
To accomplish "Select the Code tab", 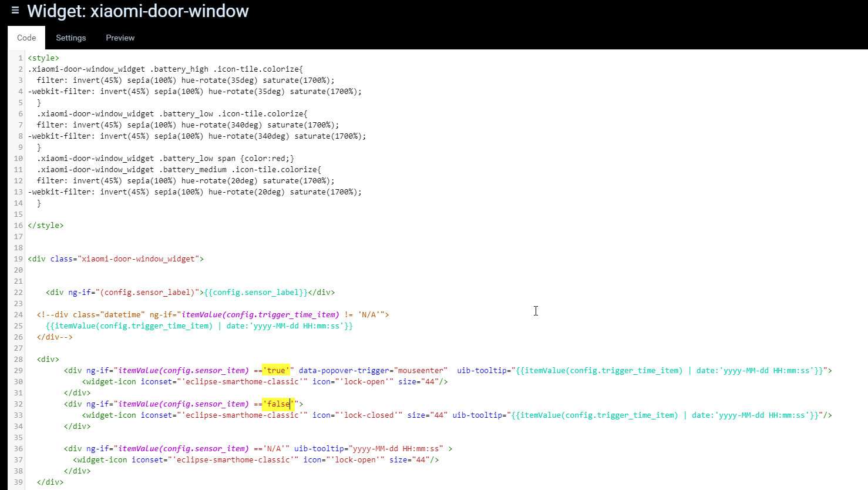I will point(26,38).
